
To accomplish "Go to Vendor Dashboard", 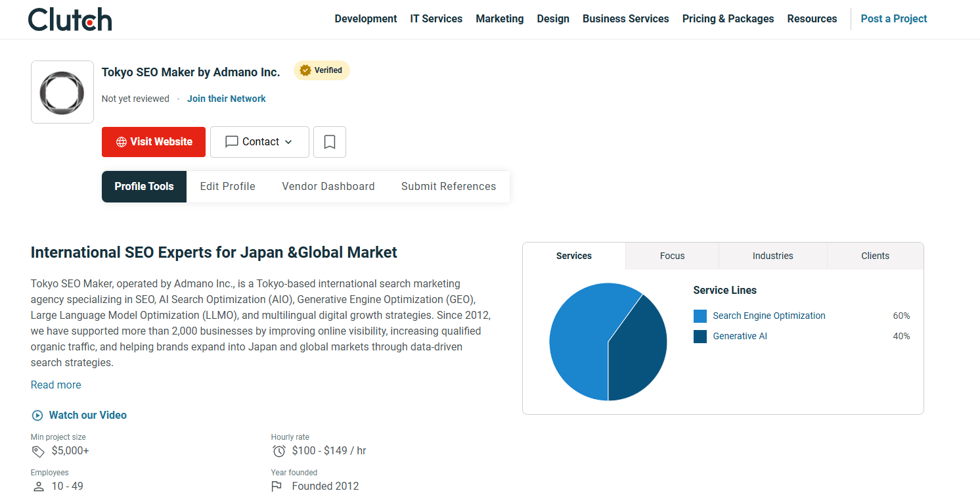I will point(328,187).
